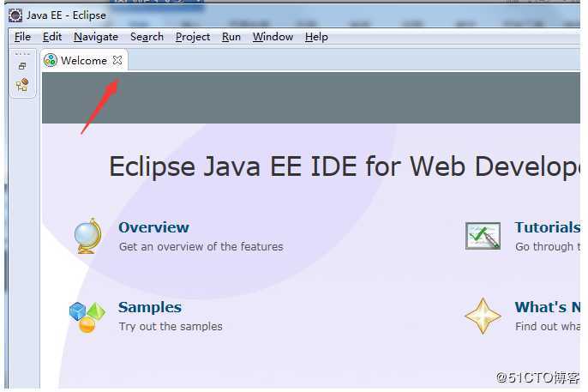Click the Restore icon in left trim bar
Viewport: 588px width, 392px height.
[22, 66]
